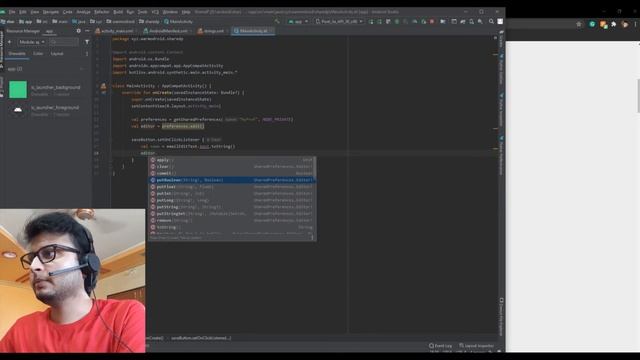Click the Debug app bug icon
640x360 pixels.
pyautogui.click(x=397, y=21)
